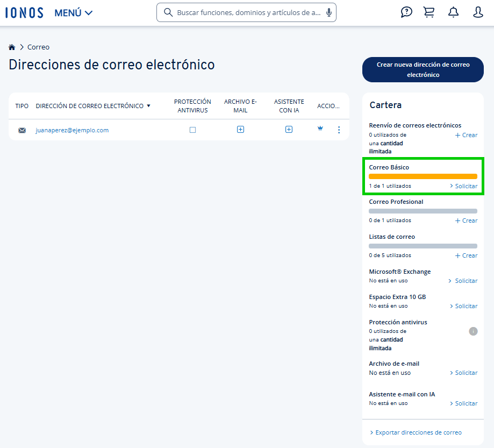494x448 pixels.
Task: Click the info icon next to Protección antivirus
Action: click(473, 331)
